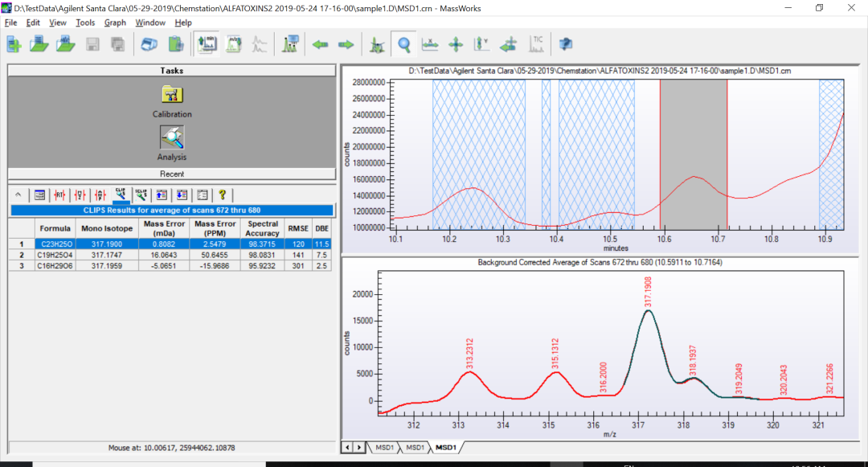Click the print toolbar icon
This screenshot has height=467, width=868.
(149, 44)
